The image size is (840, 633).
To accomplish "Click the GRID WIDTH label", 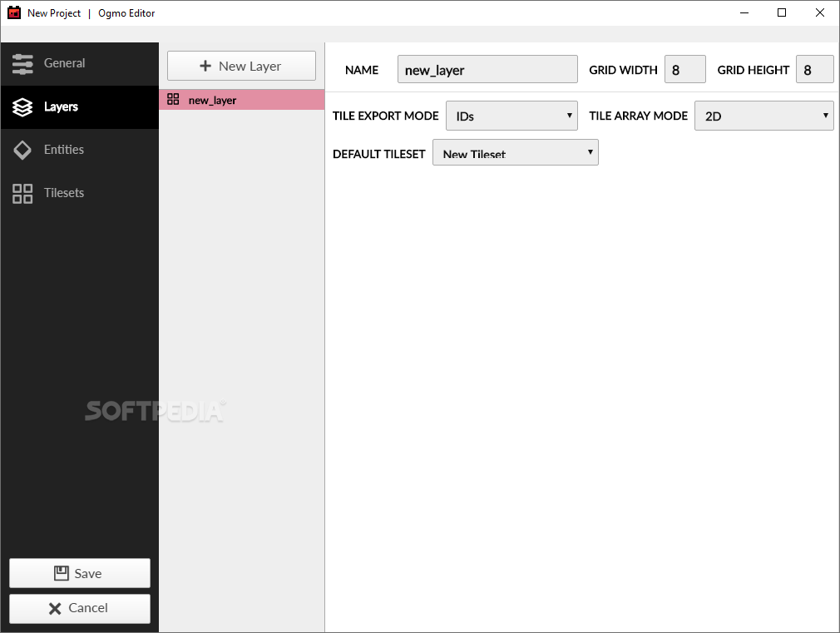I will click(623, 70).
